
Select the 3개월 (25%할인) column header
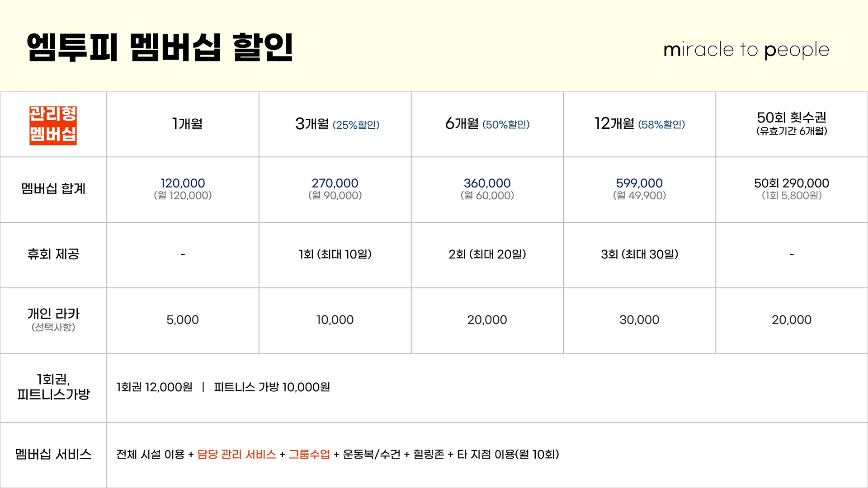(x=337, y=124)
